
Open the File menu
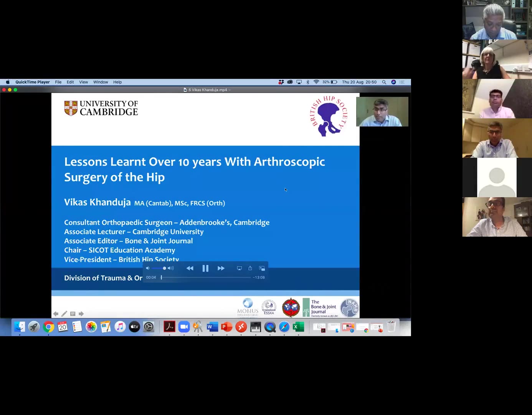point(58,82)
